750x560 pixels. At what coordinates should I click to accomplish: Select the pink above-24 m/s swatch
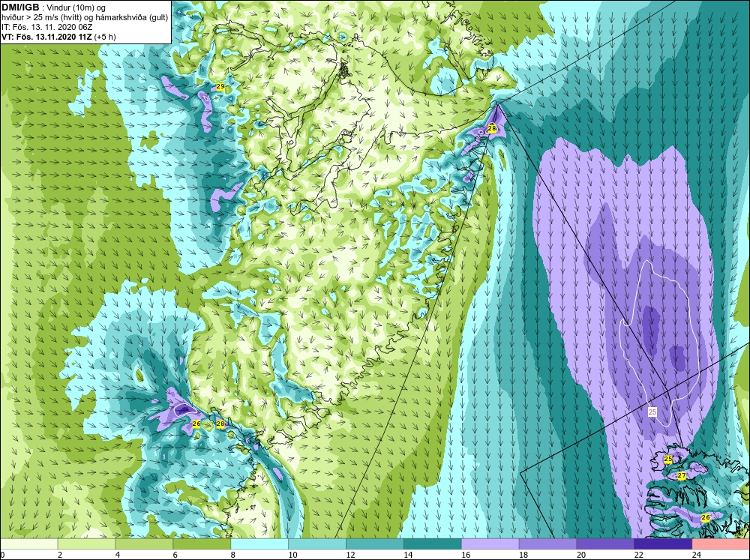click(x=721, y=544)
